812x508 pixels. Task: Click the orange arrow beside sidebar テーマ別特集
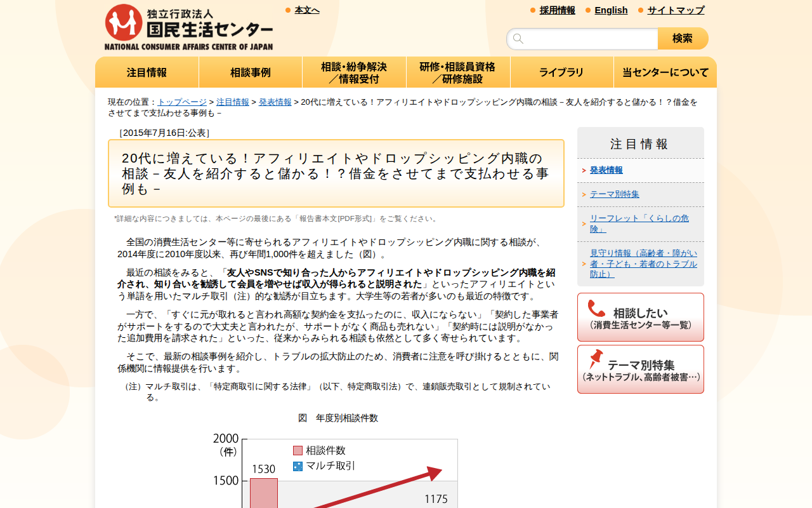584,194
